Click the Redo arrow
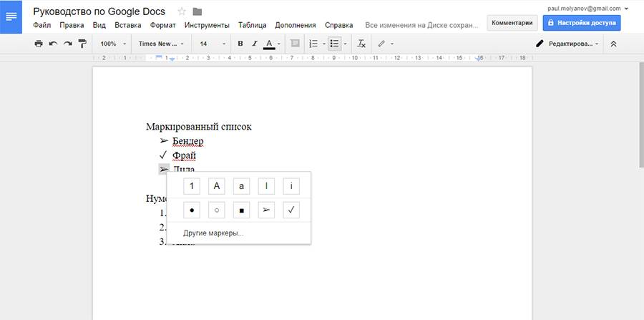The height and width of the screenshot is (320, 644). point(68,44)
